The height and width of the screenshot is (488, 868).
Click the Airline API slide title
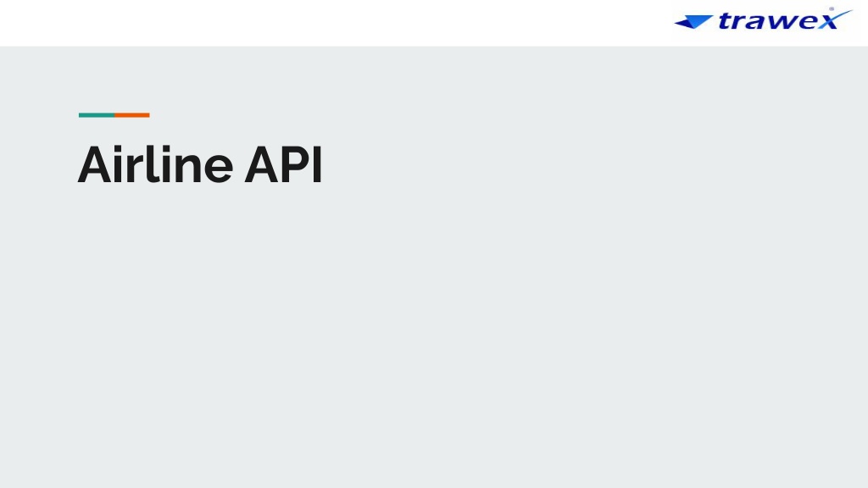tap(200, 164)
